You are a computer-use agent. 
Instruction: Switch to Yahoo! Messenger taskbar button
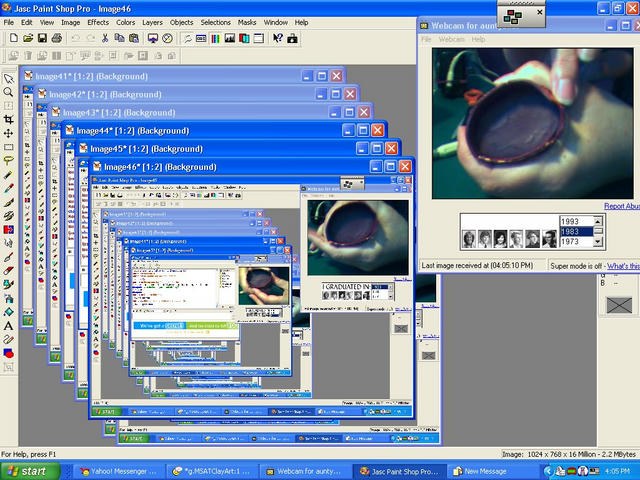coord(120,471)
